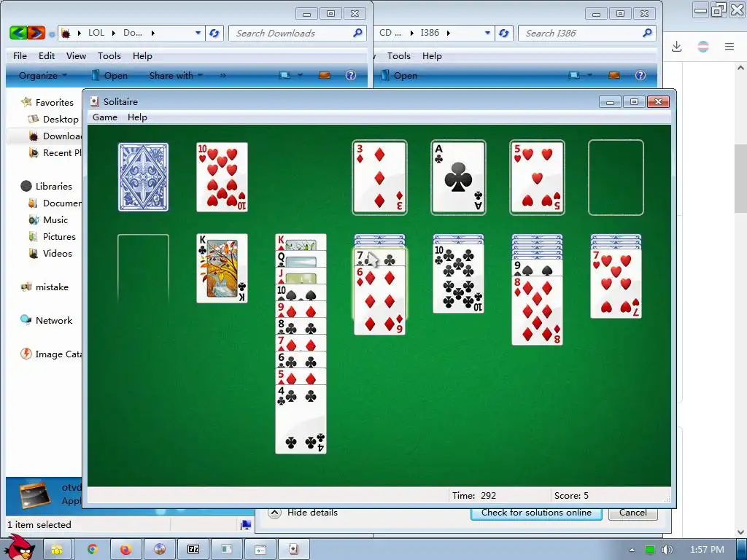The image size is (747, 560).
Task: Expand the LOL breadcrumb arrow
Action: pyautogui.click(x=113, y=33)
